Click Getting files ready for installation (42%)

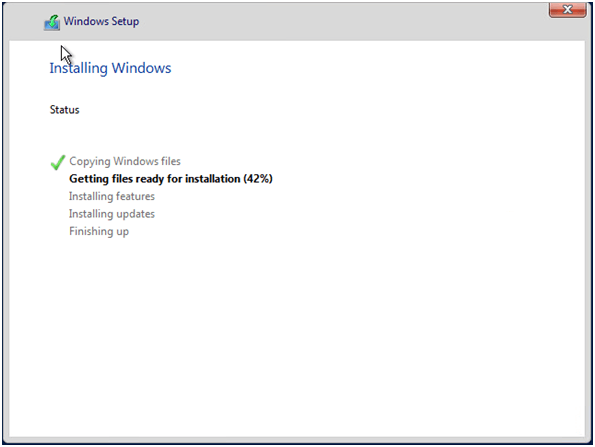[171, 179]
